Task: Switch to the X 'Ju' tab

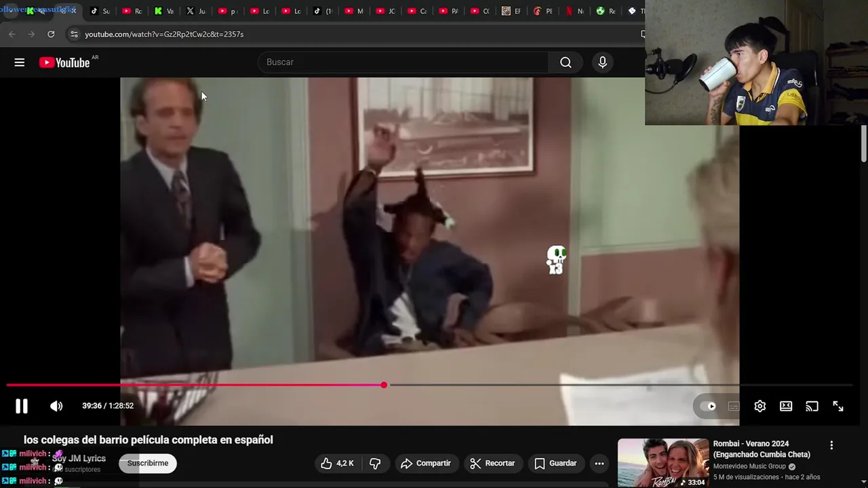Action: click(x=195, y=11)
